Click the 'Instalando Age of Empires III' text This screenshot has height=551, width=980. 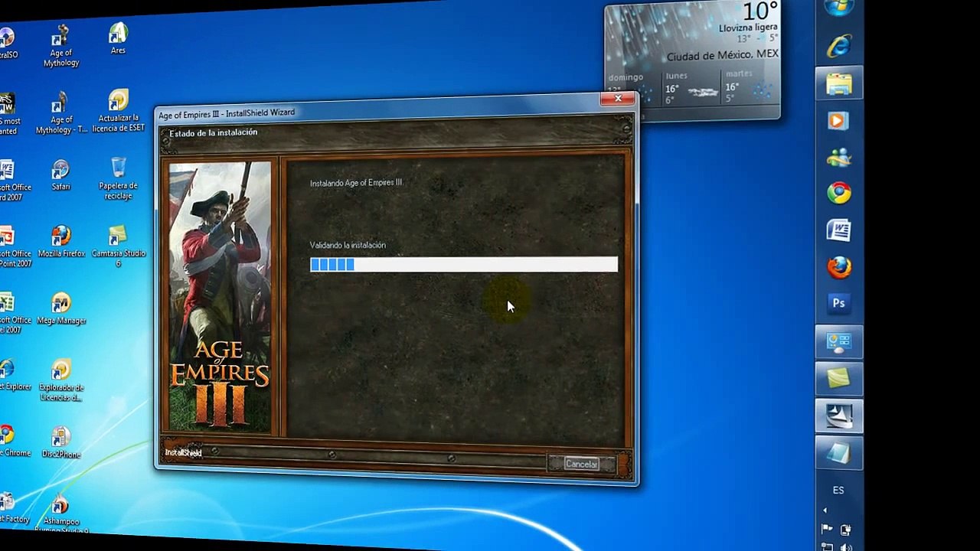tap(356, 183)
